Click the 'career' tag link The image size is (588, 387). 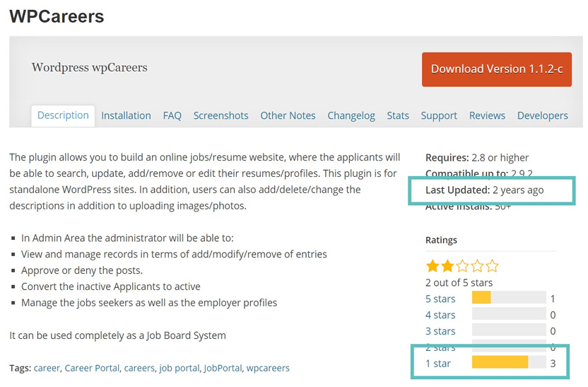[x=47, y=368]
